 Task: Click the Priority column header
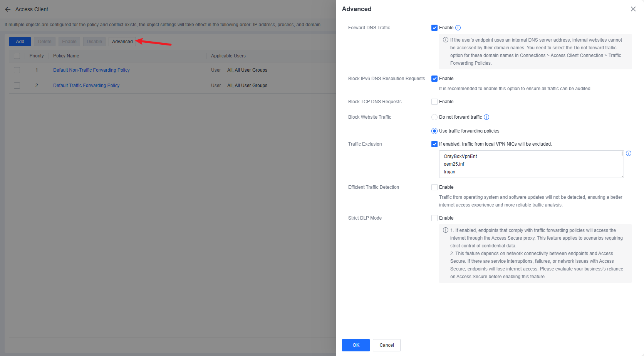37,56
